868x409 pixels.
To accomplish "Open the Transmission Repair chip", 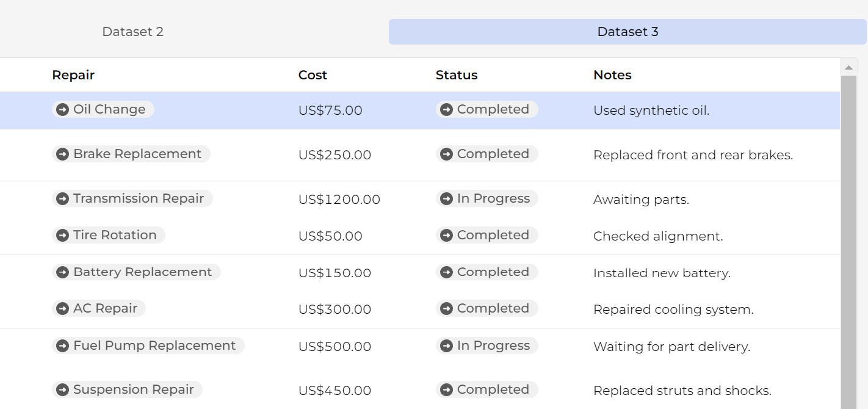I will click(x=132, y=198).
